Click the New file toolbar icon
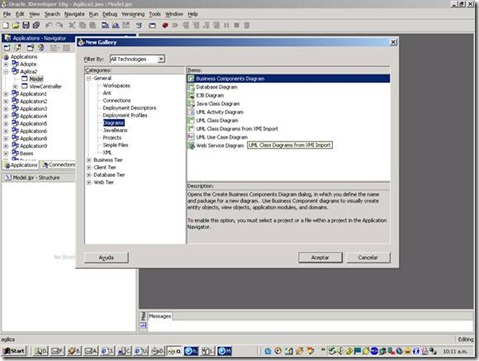479x361 pixels. click(6, 25)
